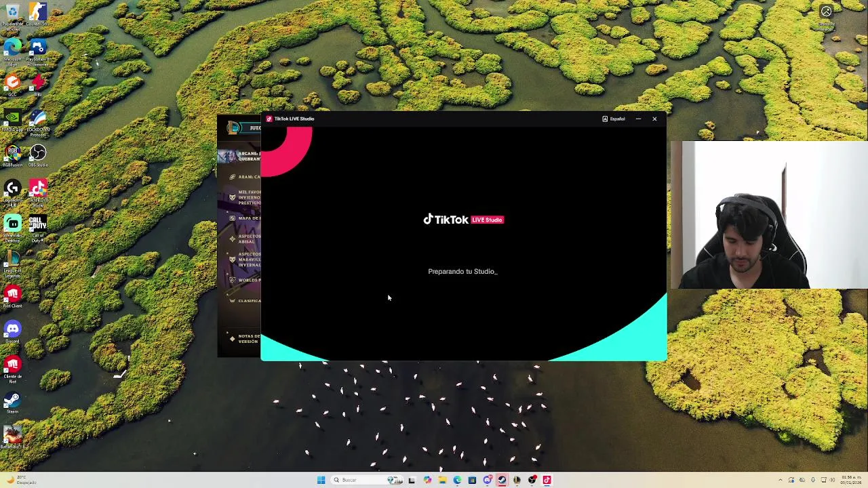
Task: Open File Explorer from the taskbar
Action: (x=442, y=480)
